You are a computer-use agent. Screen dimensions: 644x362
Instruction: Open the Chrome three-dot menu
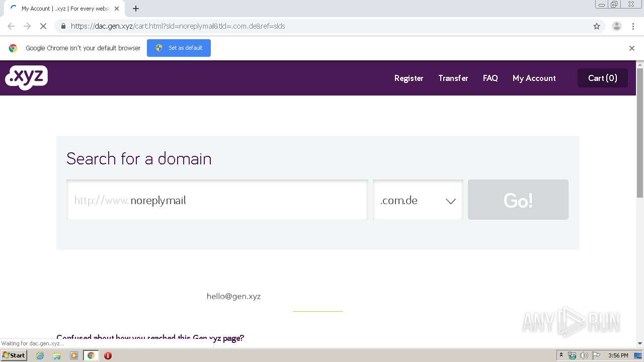pos(633,26)
